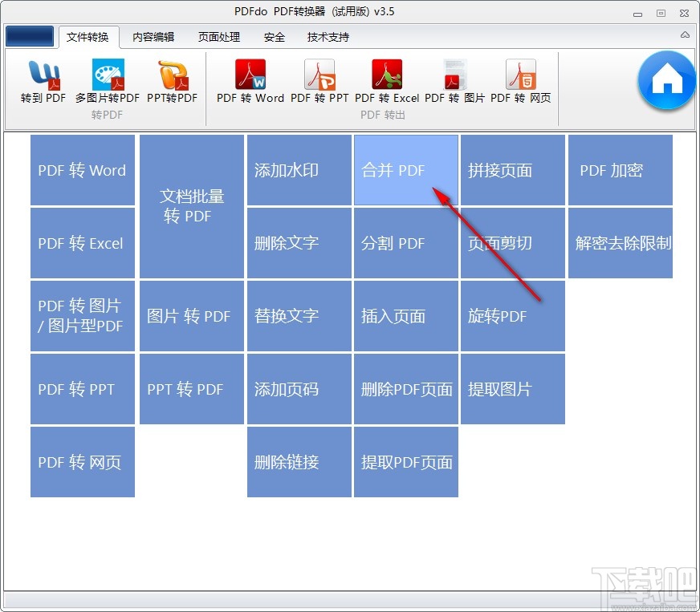Open the dark blue application menu button
This screenshot has height=612, width=700.
(x=30, y=36)
